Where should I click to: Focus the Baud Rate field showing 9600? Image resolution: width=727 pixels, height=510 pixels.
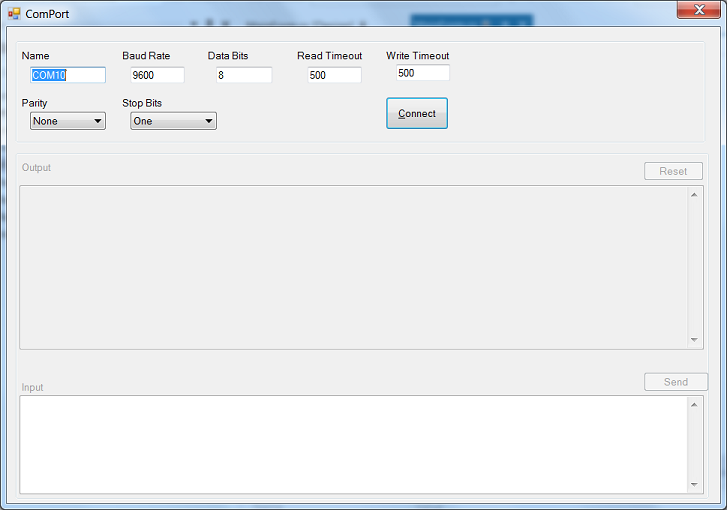coord(157,75)
